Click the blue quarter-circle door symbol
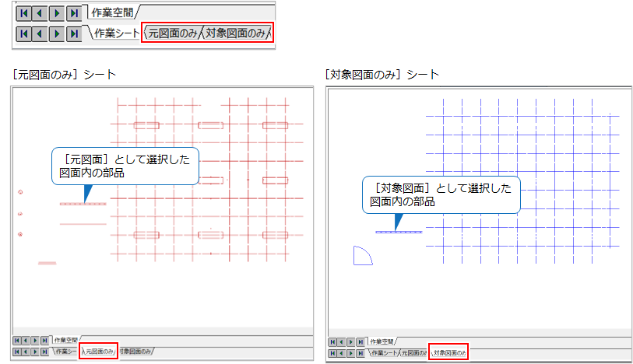 (x=361, y=257)
